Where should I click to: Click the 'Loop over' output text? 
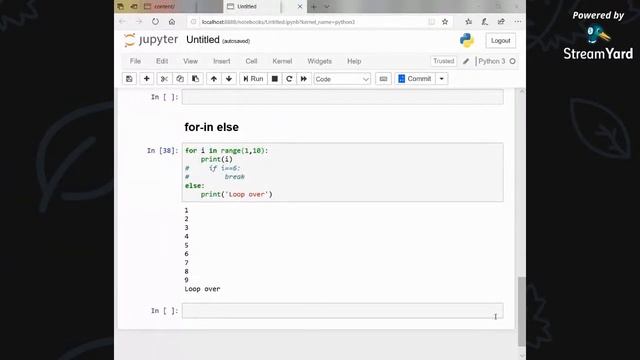point(202,289)
